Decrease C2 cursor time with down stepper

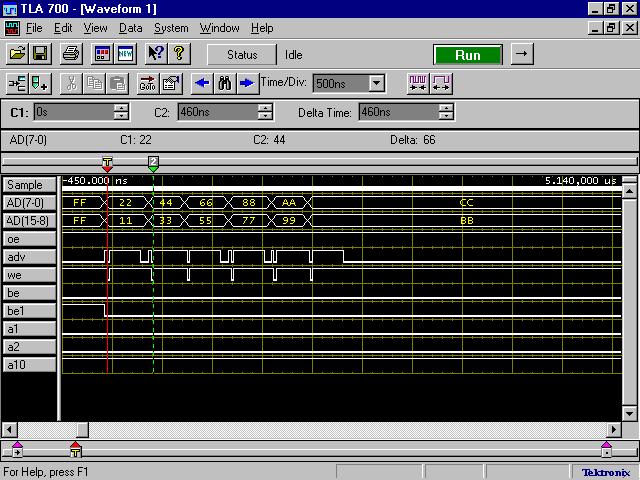265,116
